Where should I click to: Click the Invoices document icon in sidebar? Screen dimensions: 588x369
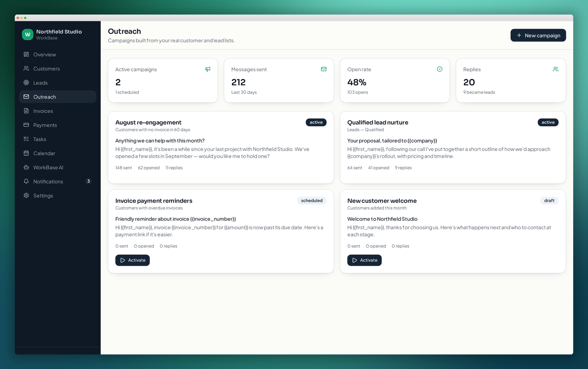coord(26,111)
